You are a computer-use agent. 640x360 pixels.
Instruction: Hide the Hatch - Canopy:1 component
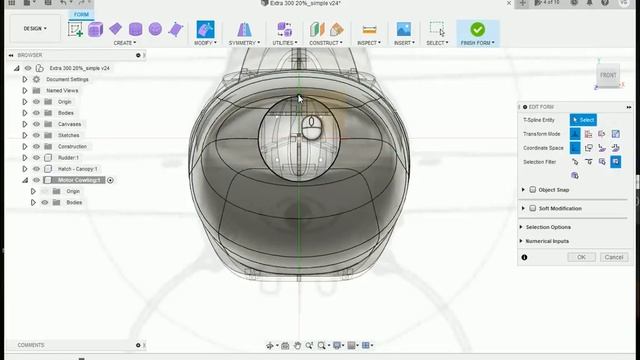(x=36, y=169)
